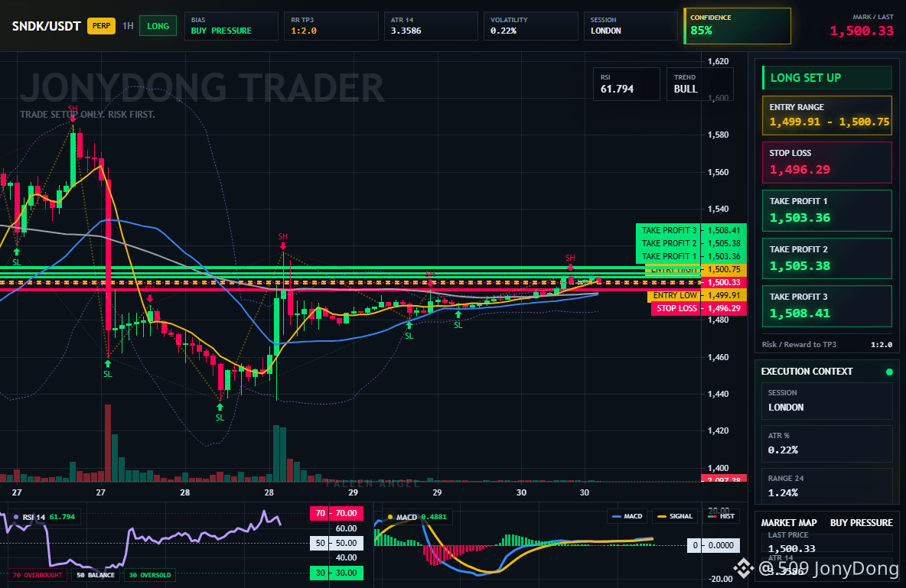This screenshot has height=588, width=906.
Task: Click the 1,620 price axis value
Action: [x=719, y=61]
